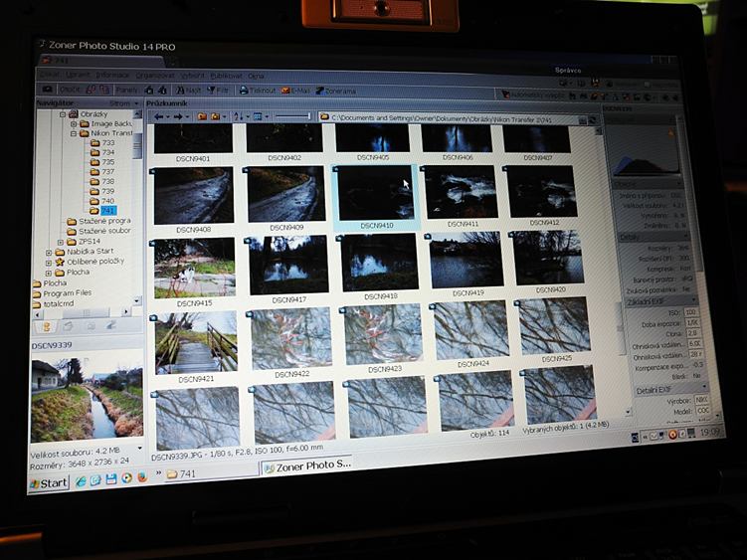Expand the Nabídka Start tree node
This screenshot has width=747, height=560.
[49, 252]
